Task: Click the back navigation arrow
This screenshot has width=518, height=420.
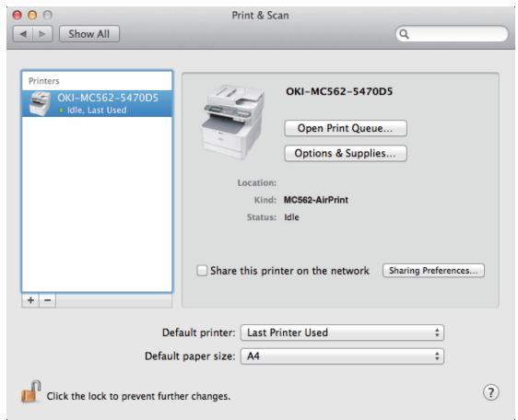Action: point(23,34)
